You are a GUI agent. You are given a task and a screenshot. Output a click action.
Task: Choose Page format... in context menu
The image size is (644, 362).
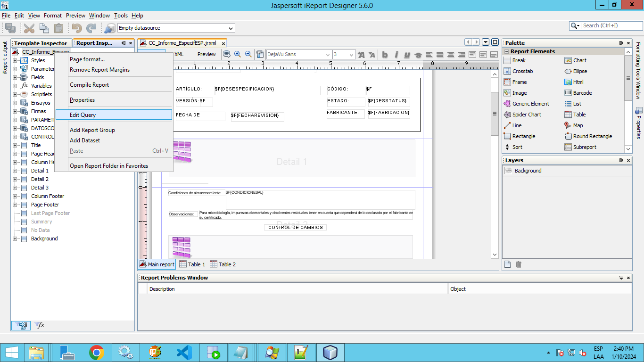click(x=114, y=59)
